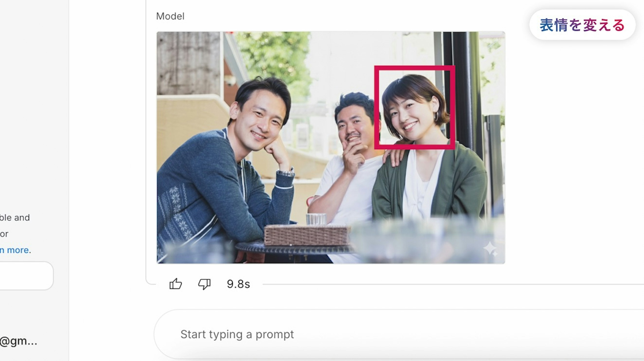Click the thumbs up icon
This screenshot has width=644, height=361.
click(x=175, y=284)
